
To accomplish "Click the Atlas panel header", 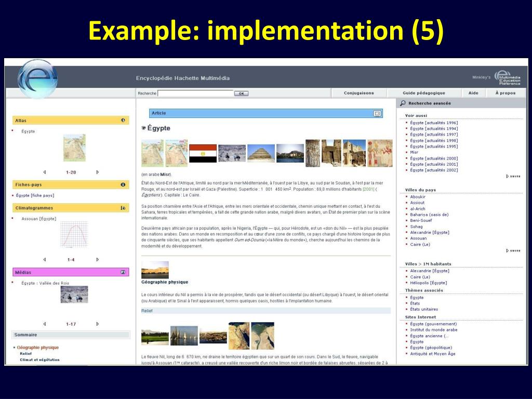I will [x=71, y=121].
